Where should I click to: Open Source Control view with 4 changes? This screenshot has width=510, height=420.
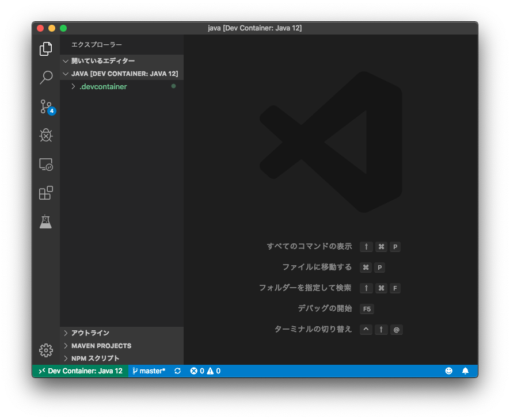pyautogui.click(x=47, y=107)
